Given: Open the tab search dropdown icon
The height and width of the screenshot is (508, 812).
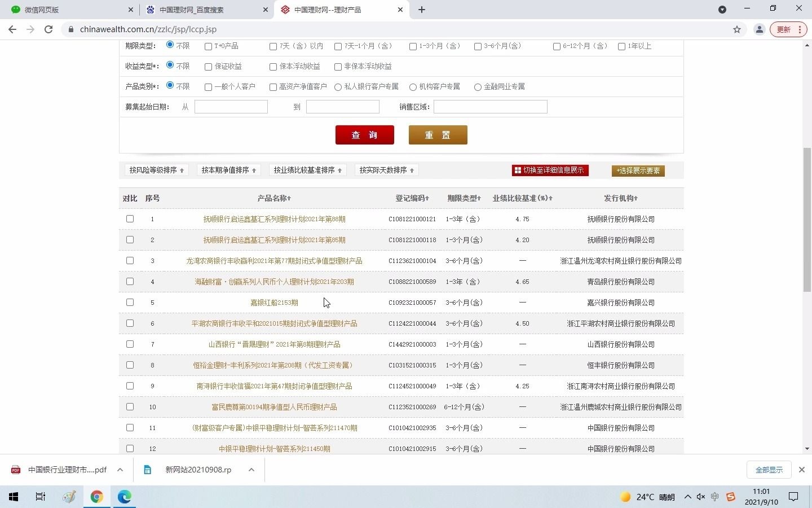Looking at the screenshot, I should point(722,10).
